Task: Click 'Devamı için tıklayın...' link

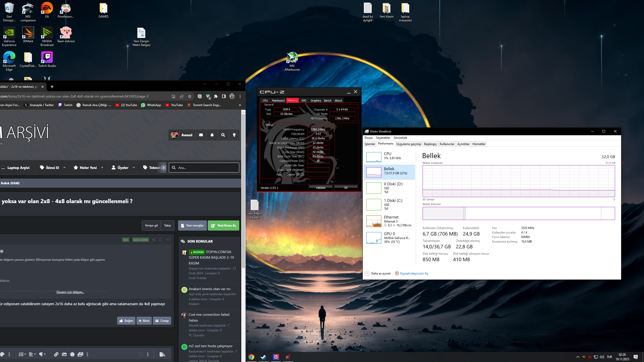Action: (x=70, y=292)
